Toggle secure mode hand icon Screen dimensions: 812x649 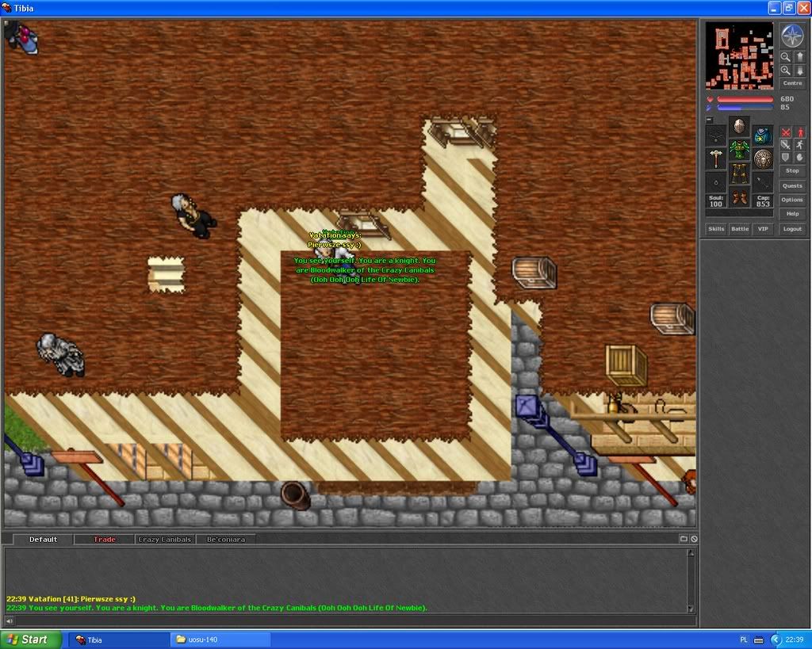[x=800, y=158]
